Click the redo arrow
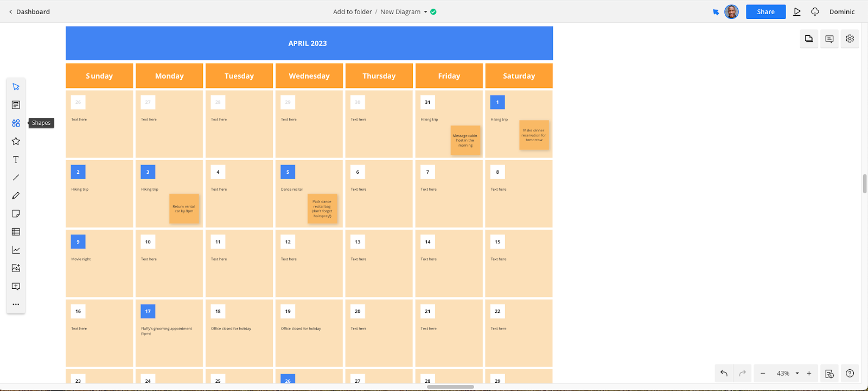868x391 pixels. [x=742, y=373]
